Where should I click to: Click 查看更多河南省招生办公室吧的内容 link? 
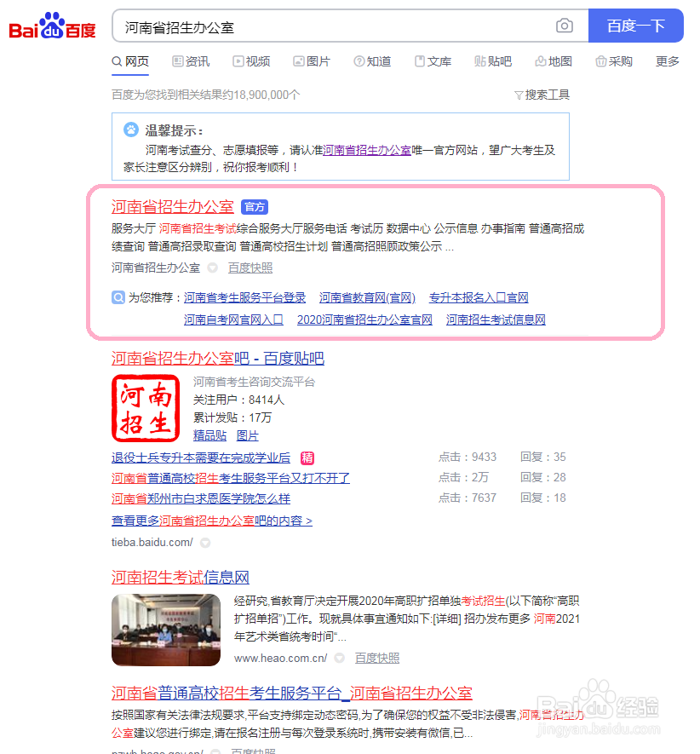(x=212, y=521)
